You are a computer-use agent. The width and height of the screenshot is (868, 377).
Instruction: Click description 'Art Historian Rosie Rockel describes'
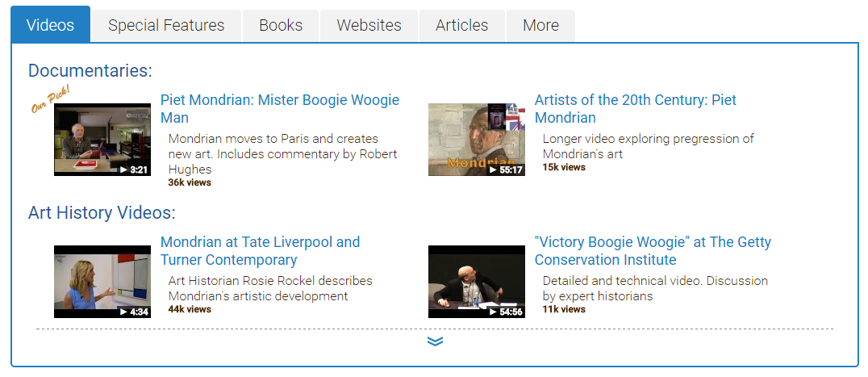coord(270,281)
